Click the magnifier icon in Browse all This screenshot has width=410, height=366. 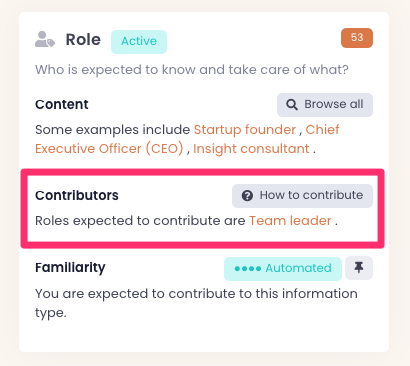(292, 105)
